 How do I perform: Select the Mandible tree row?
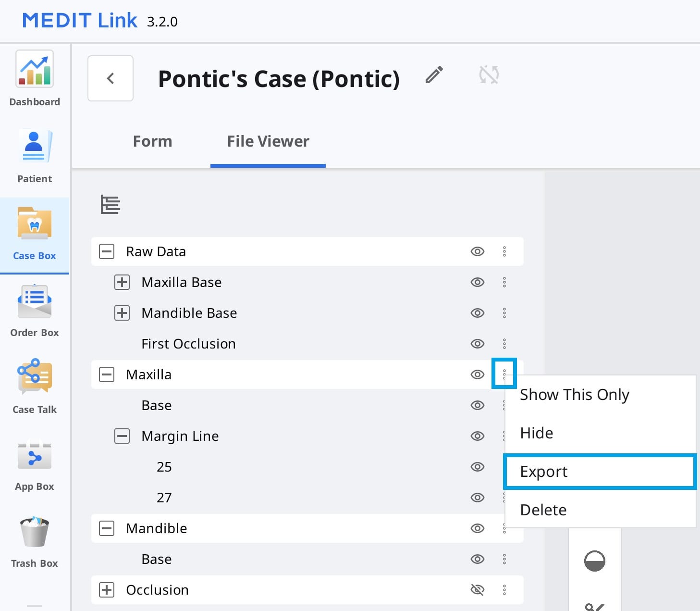tap(307, 528)
